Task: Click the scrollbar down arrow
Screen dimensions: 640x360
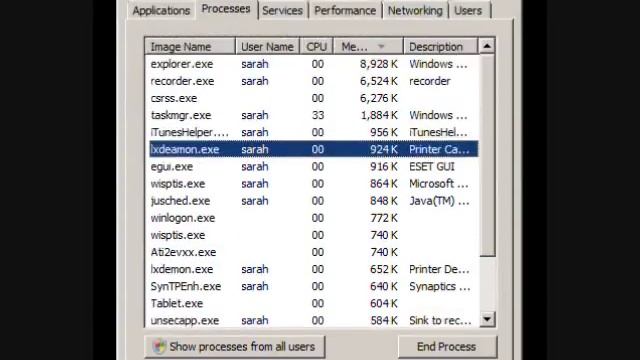Action: click(487, 319)
